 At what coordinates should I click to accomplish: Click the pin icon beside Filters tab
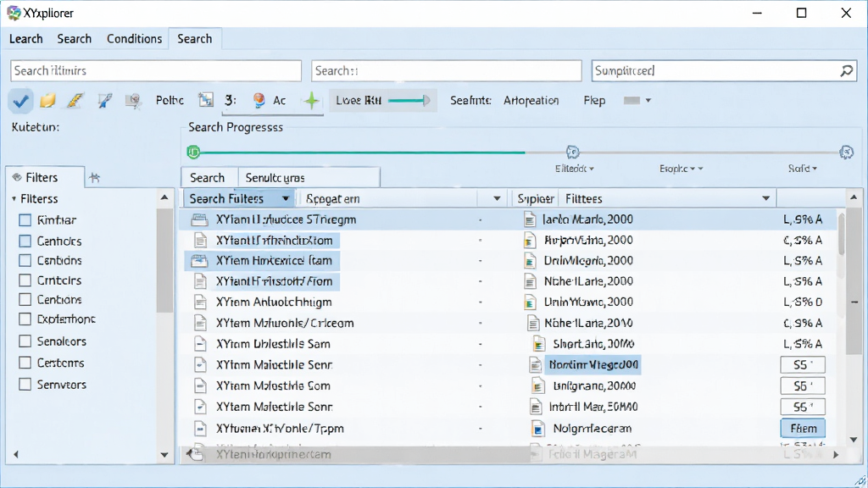tap(95, 178)
